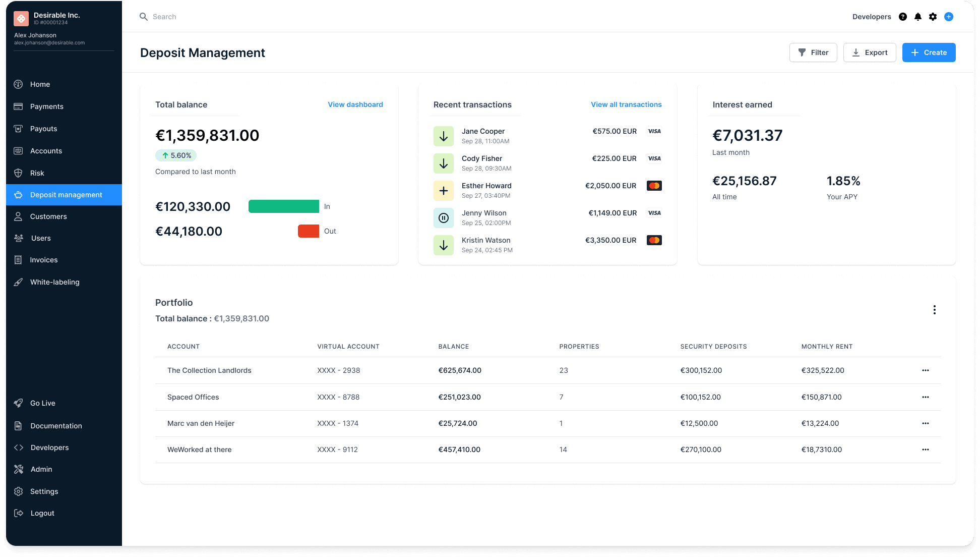
Task: Go to Payouts in the sidebar
Action: coord(43,129)
